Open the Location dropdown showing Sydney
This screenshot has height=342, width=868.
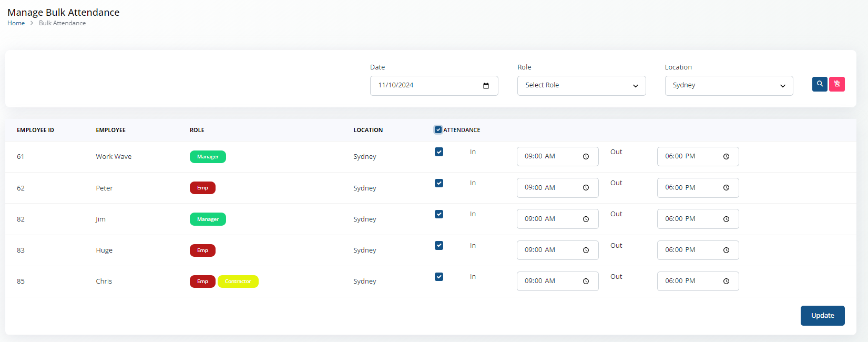coord(729,86)
